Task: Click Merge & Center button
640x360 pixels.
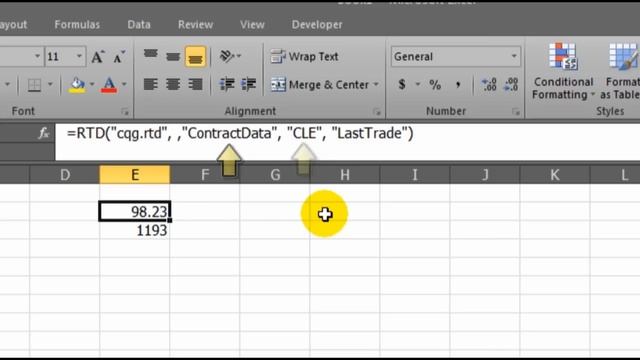Action: tap(320, 85)
